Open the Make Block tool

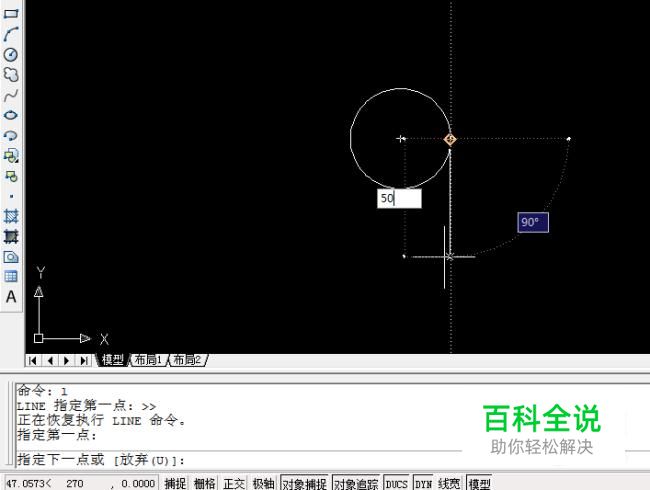click(11, 176)
